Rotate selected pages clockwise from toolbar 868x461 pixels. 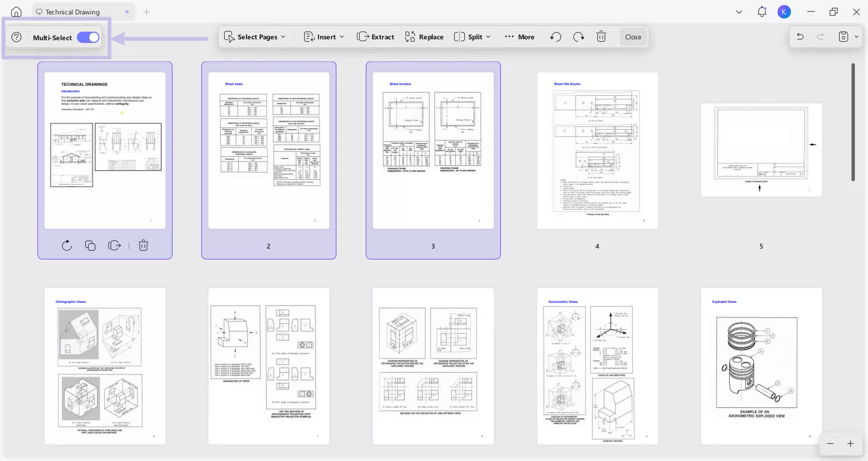[x=579, y=37]
